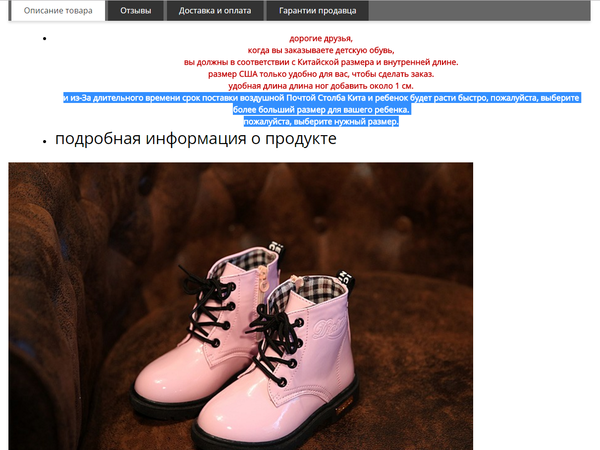Click the line starting with размер США
The height and width of the screenshot is (450, 600).
[321, 74]
